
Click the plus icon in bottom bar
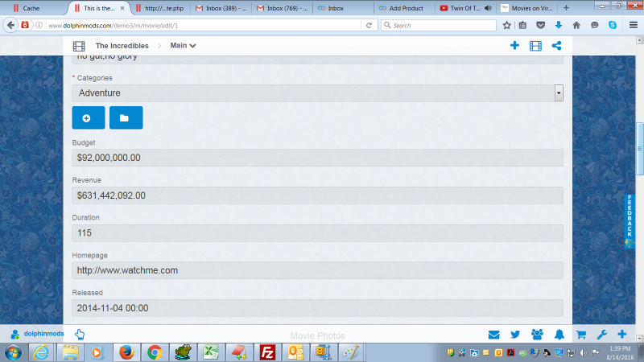621,334
